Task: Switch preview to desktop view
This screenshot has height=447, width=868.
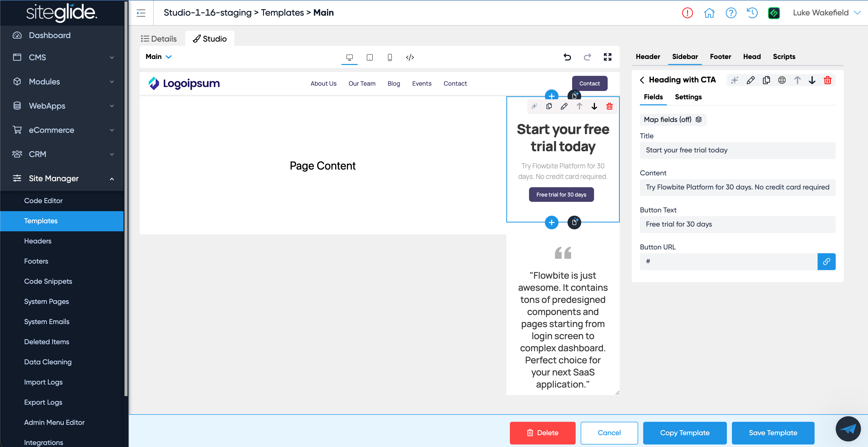Action: click(349, 57)
